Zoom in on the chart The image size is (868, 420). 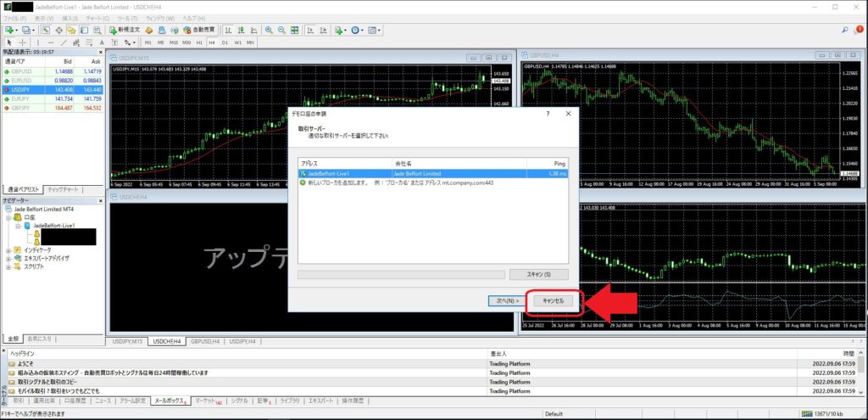point(269,30)
